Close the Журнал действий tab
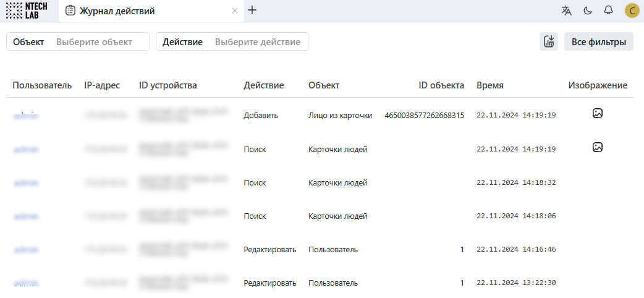 point(234,11)
